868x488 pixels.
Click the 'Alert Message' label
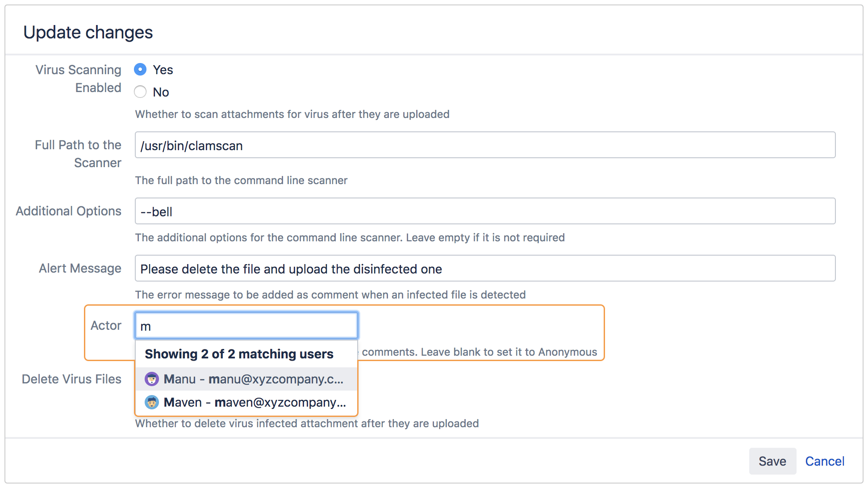80,268
